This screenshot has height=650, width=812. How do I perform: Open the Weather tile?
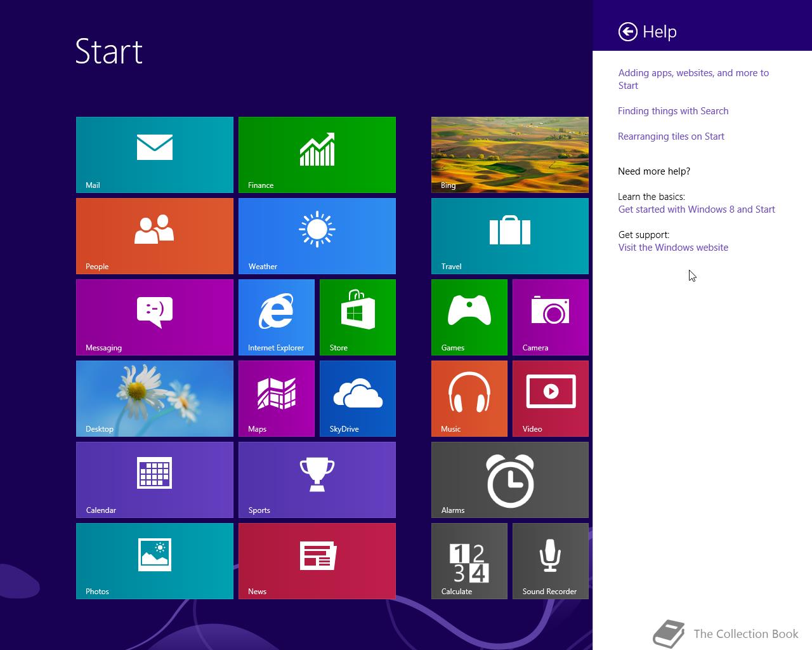tap(317, 236)
